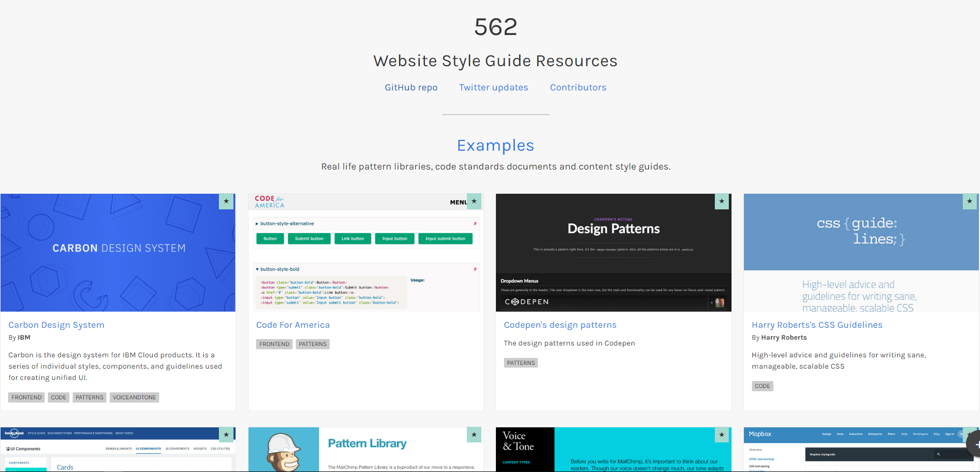Click the CSS guidelines thumbnail
The height and width of the screenshot is (472, 980).
coord(861,252)
